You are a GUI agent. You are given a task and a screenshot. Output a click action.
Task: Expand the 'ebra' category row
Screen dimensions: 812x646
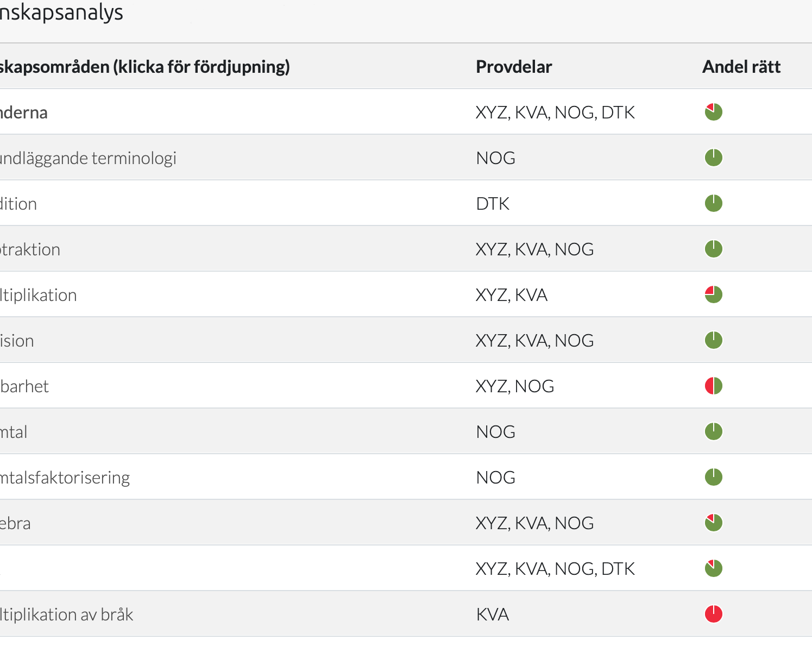coord(15,523)
